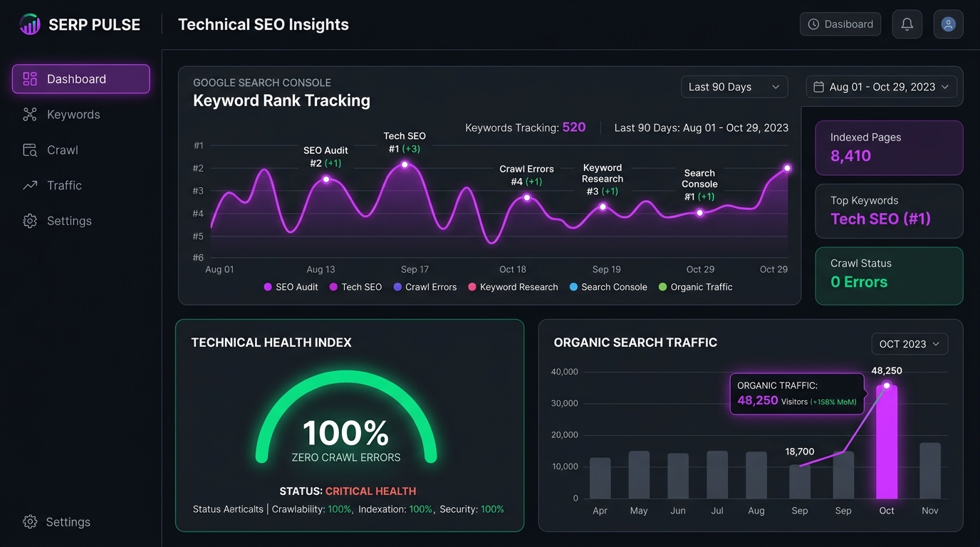Click the Dasiboard button in header

tap(840, 24)
